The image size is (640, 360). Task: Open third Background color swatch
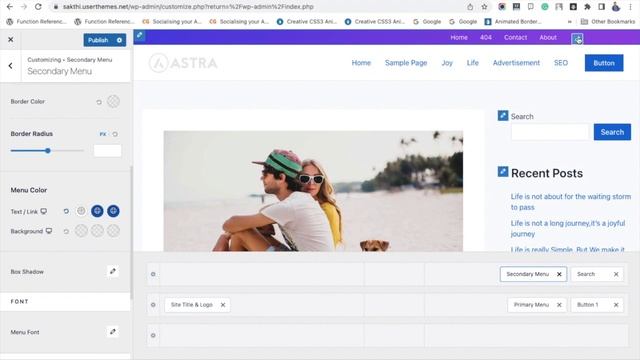(113, 231)
